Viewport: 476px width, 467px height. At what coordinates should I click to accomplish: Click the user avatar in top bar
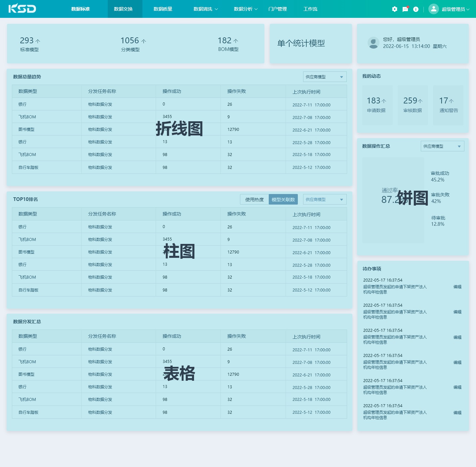tap(433, 9)
